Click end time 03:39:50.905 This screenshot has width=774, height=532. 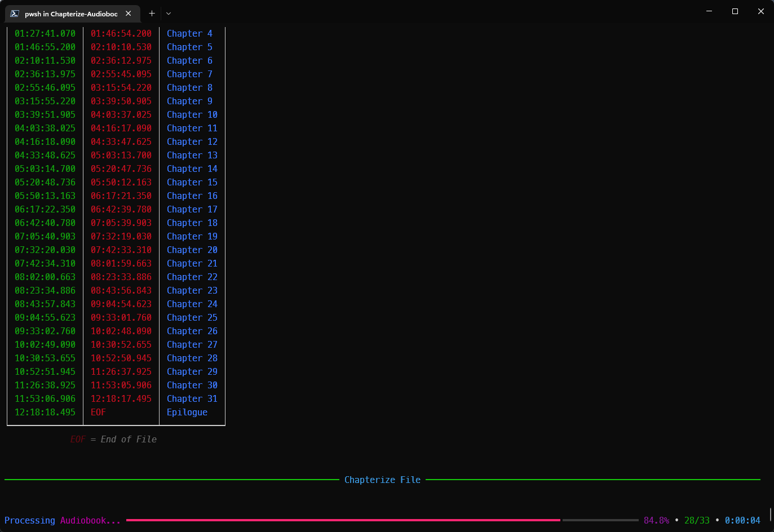[121, 101]
